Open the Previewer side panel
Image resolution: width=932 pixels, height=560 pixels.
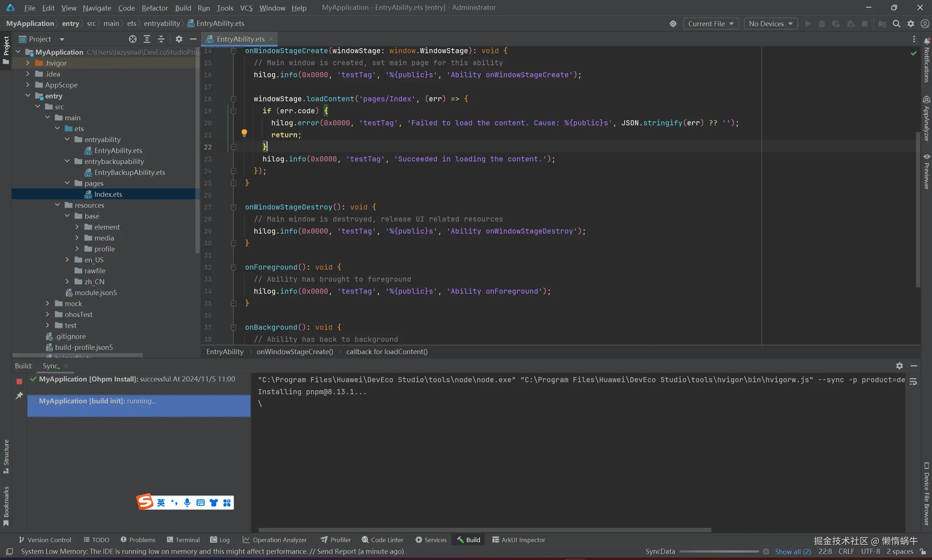coord(926,171)
